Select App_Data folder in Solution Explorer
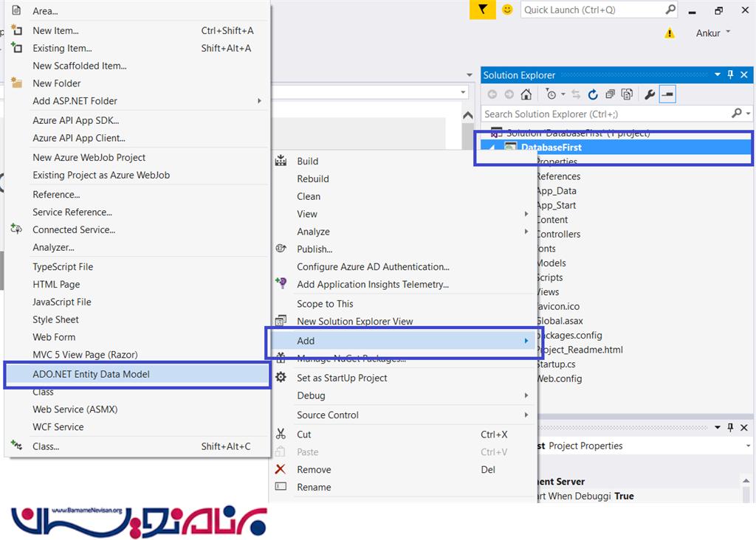The height and width of the screenshot is (540, 756). 557,191
